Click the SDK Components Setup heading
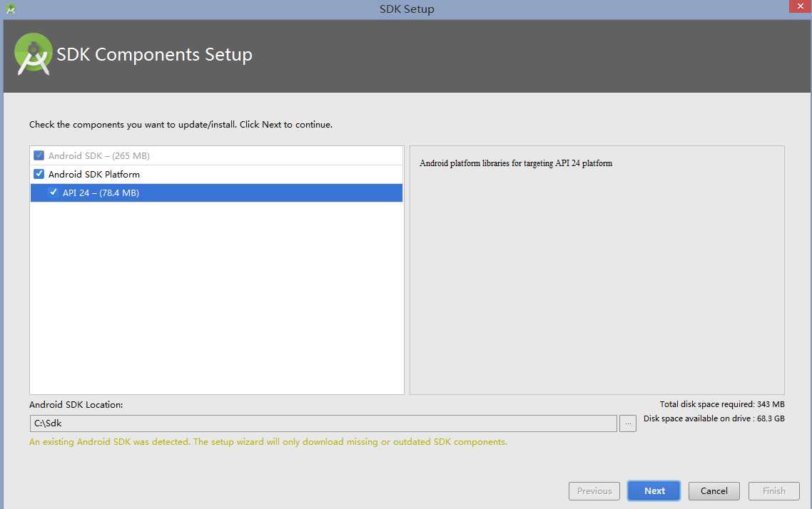Image resolution: width=812 pixels, height=509 pixels. point(154,54)
